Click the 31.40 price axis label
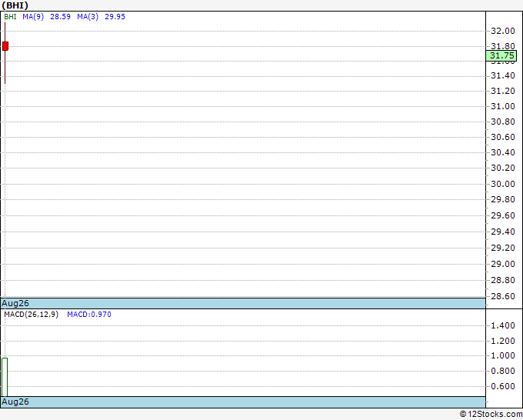Screen dimensions: 523x420 (x=503, y=75)
